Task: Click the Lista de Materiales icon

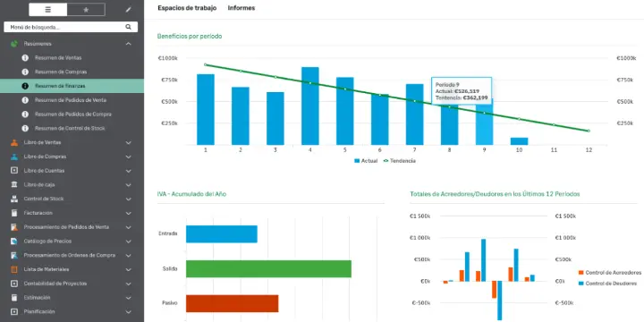Action: pyautogui.click(x=14, y=269)
